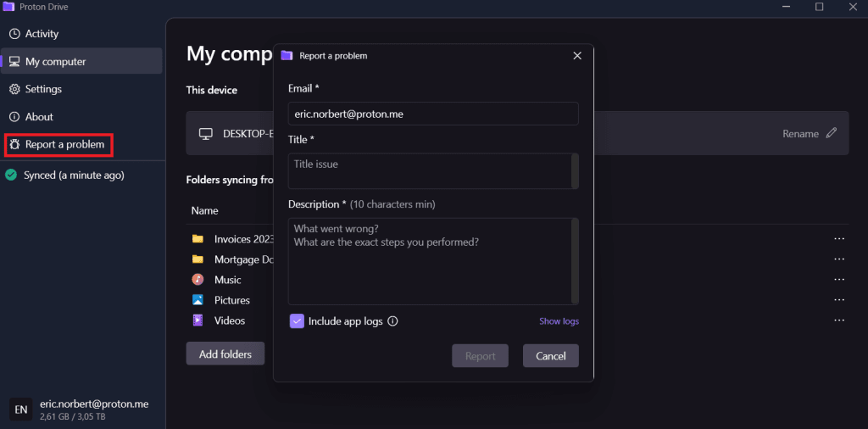Click the Activity clock icon
Image resolution: width=868 pixels, height=429 pixels.
15,34
